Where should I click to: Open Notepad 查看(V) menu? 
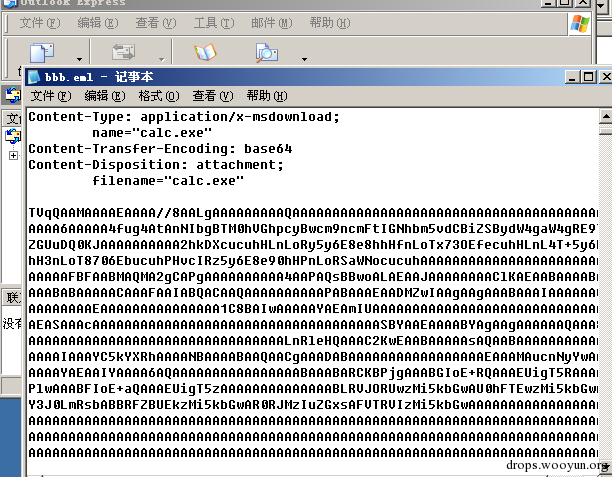[x=212, y=96]
